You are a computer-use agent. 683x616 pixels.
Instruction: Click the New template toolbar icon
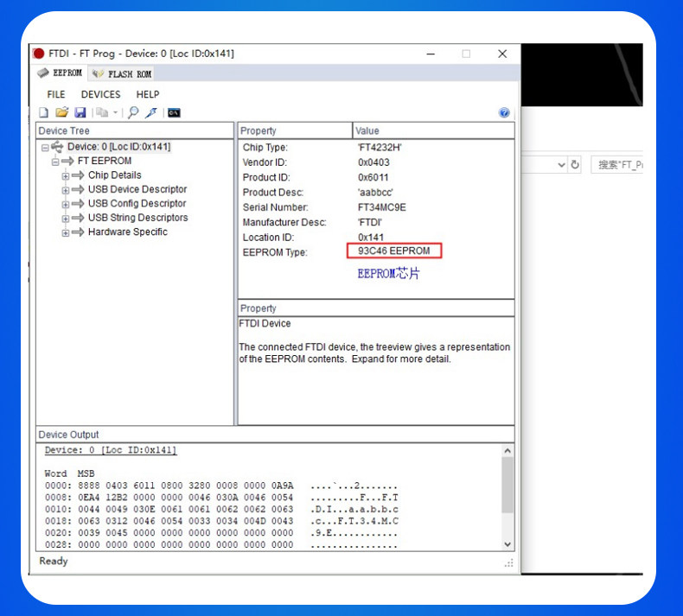(x=43, y=113)
